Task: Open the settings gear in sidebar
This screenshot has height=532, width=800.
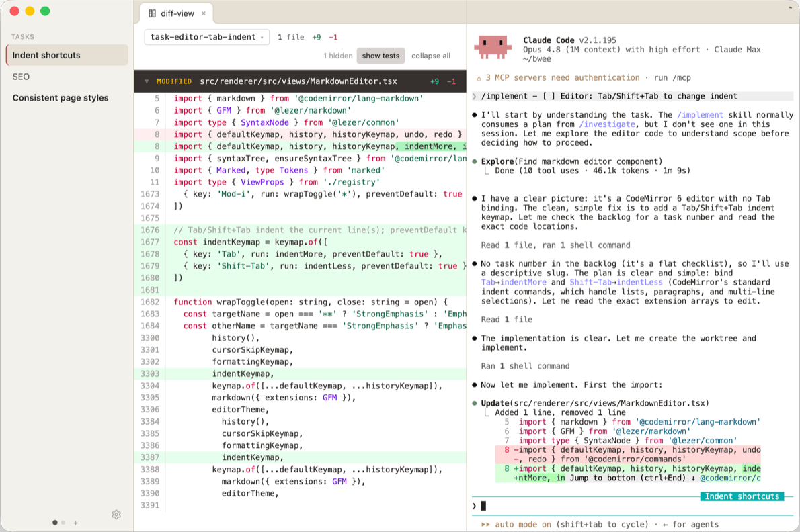Action: (x=116, y=514)
